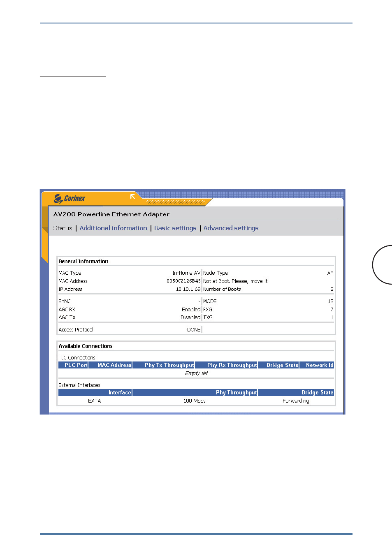This screenshot has height=556, width=392.
Task: Click 'Not at Boot. Please, move it.' message
Action: click(x=236, y=281)
